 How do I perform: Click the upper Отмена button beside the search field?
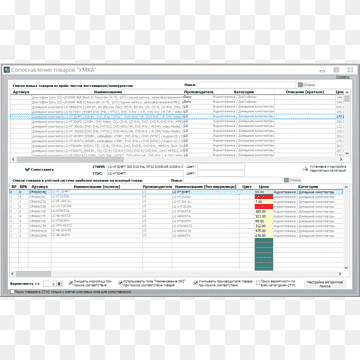(x=306, y=85)
